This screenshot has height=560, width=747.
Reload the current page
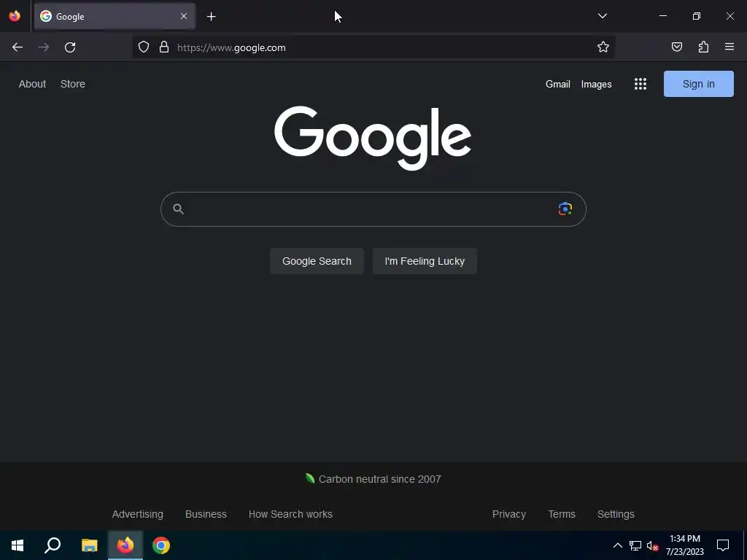[x=70, y=47]
